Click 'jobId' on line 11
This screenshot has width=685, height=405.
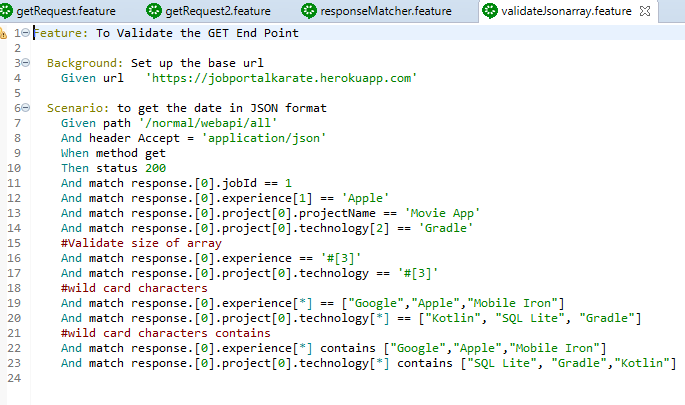tap(239, 183)
